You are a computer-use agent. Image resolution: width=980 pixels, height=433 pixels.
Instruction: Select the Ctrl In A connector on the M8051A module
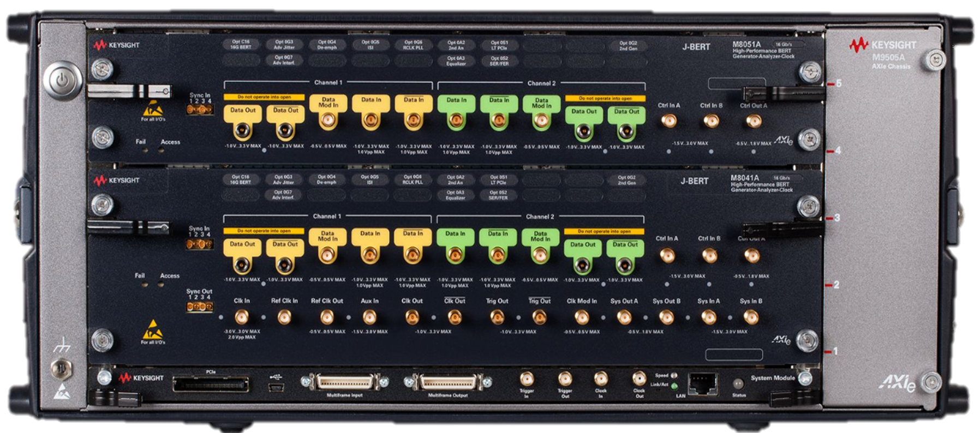(668, 121)
